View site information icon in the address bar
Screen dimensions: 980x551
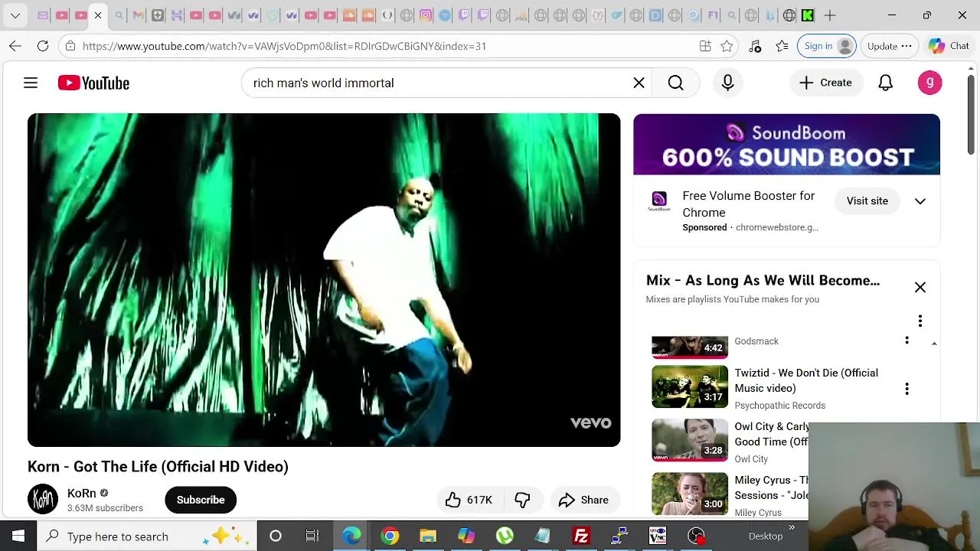pyautogui.click(x=70, y=46)
